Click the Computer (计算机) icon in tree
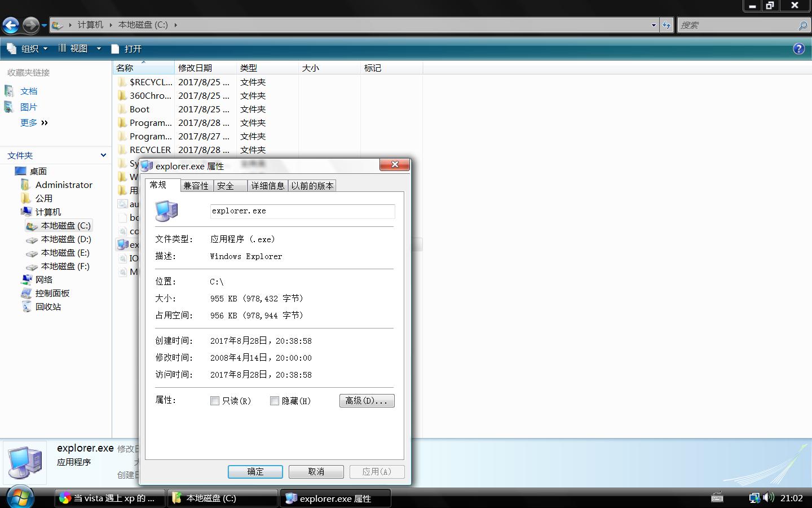Screen dimensions: 812x508 [x=26, y=212]
